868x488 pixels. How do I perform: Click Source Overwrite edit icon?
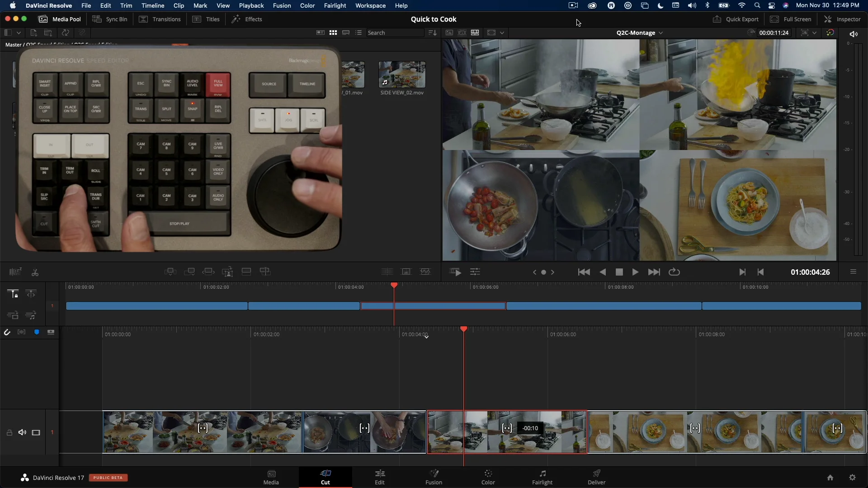click(265, 272)
